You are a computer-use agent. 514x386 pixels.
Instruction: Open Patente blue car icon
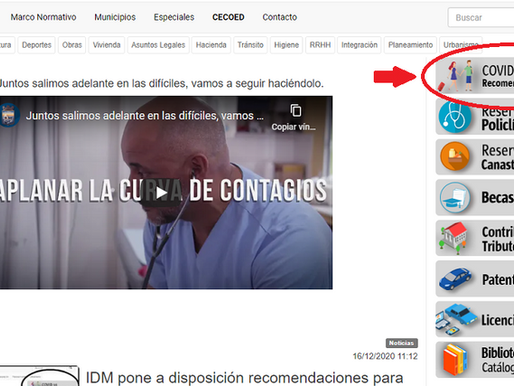click(x=455, y=279)
